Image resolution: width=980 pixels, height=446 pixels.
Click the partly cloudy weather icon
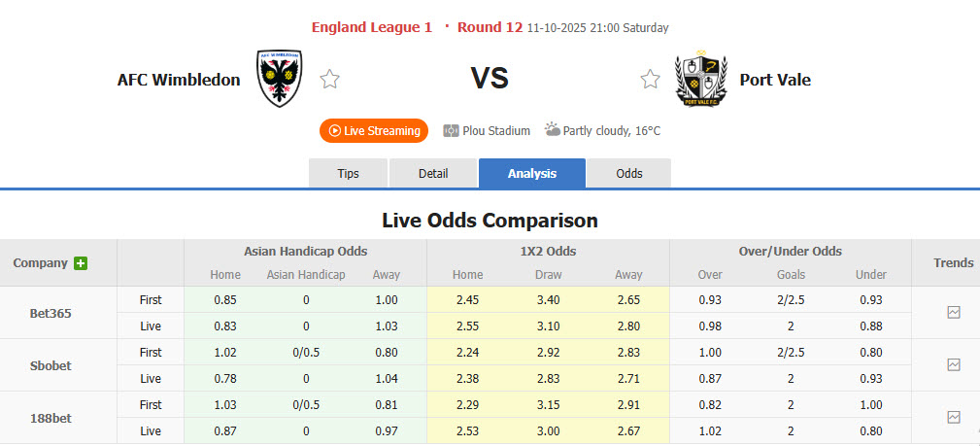(553, 129)
